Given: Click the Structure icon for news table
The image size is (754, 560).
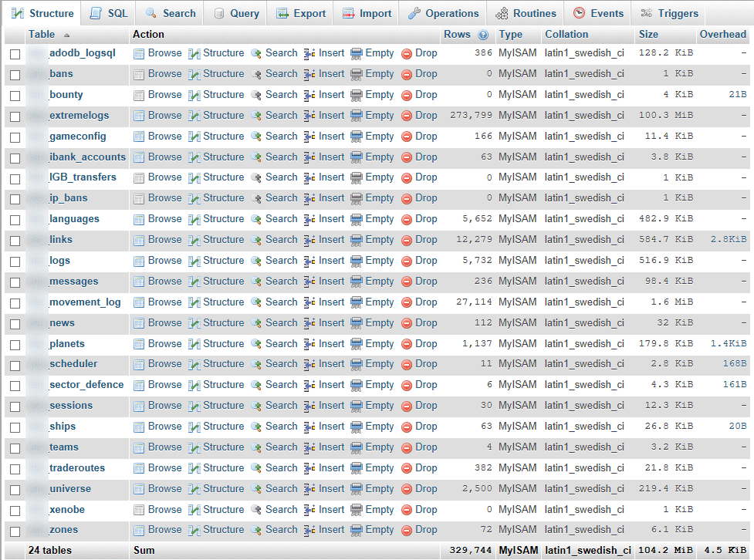Looking at the screenshot, I should click(194, 323).
